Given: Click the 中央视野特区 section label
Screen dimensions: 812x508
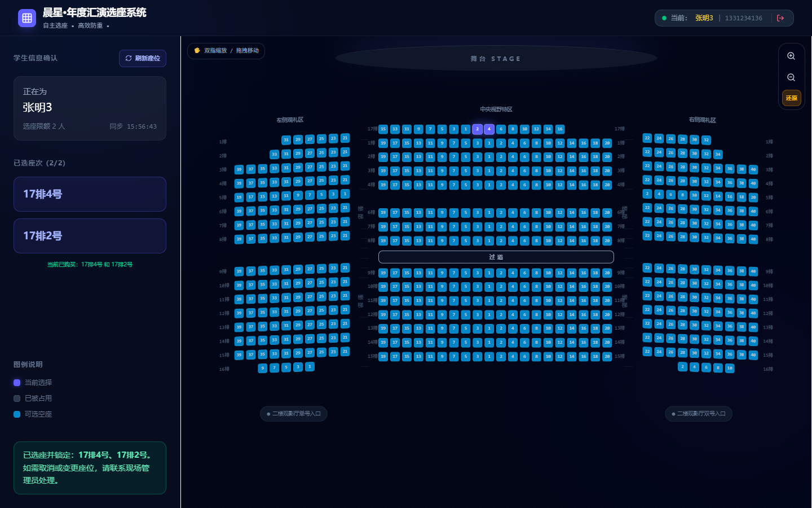Looking at the screenshot, I should tap(496, 110).
